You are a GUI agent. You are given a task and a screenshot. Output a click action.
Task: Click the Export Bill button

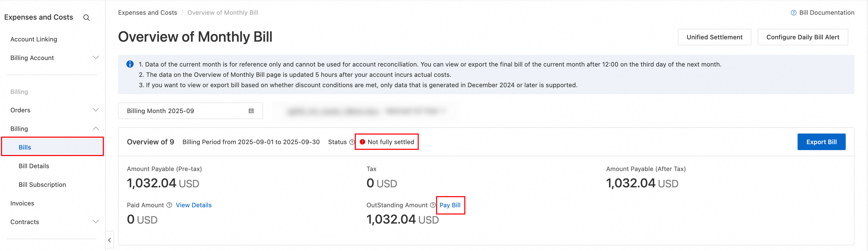(821, 142)
